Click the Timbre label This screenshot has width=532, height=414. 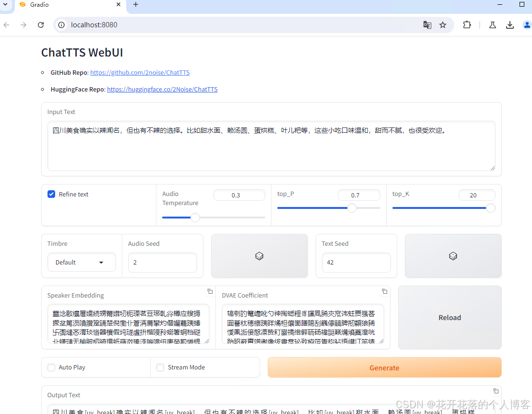58,243
